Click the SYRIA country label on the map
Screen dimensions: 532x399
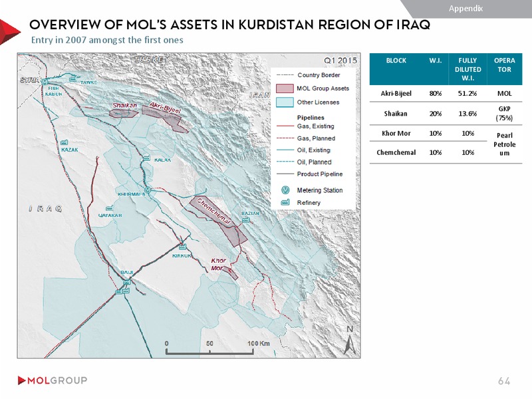(30, 80)
